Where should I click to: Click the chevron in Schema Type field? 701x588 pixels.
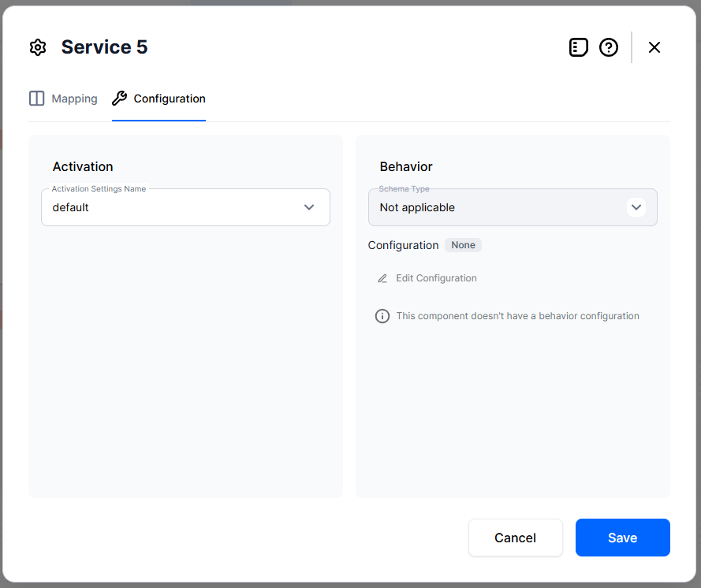[x=636, y=207]
